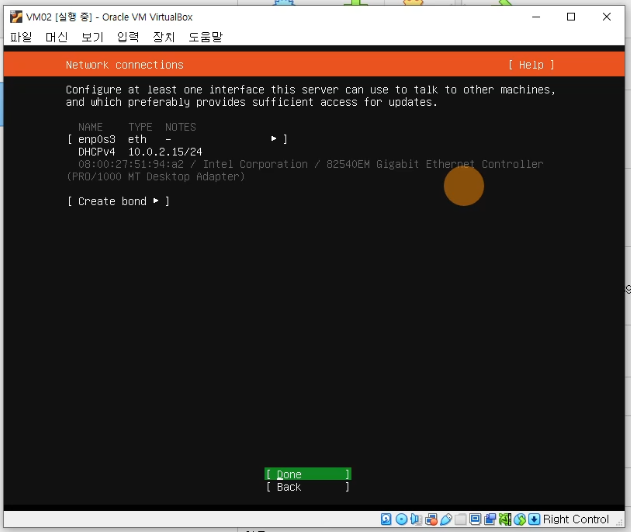Screen dimensions: 631x532
Task: Click the Network connections heading
Action: 124,65
